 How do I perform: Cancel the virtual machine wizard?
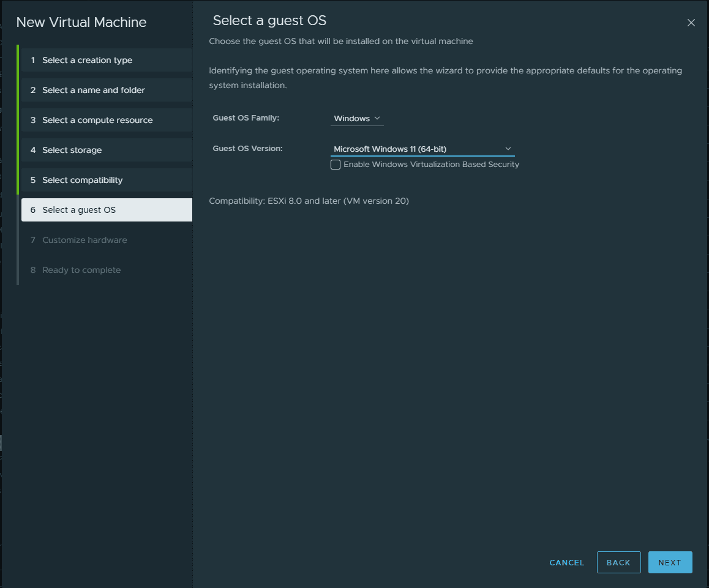pyautogui.click(x=567, y=562)
